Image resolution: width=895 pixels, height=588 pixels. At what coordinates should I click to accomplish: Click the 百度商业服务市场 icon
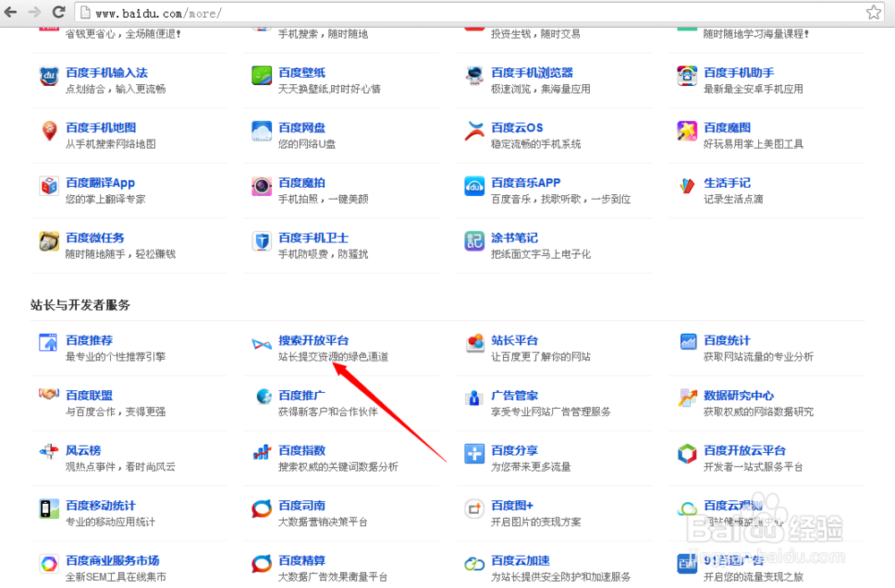(x=49, y=564)
